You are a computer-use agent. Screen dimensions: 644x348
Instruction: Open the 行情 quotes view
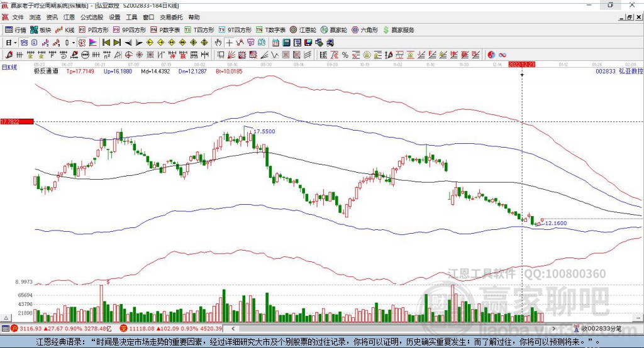(x=16, y=30)
